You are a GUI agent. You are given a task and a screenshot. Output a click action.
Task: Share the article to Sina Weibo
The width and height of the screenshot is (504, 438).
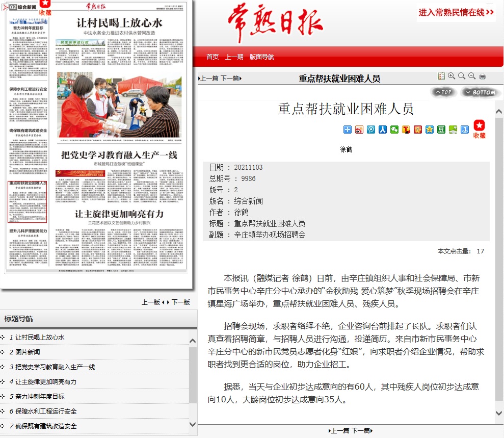(359, 130)
